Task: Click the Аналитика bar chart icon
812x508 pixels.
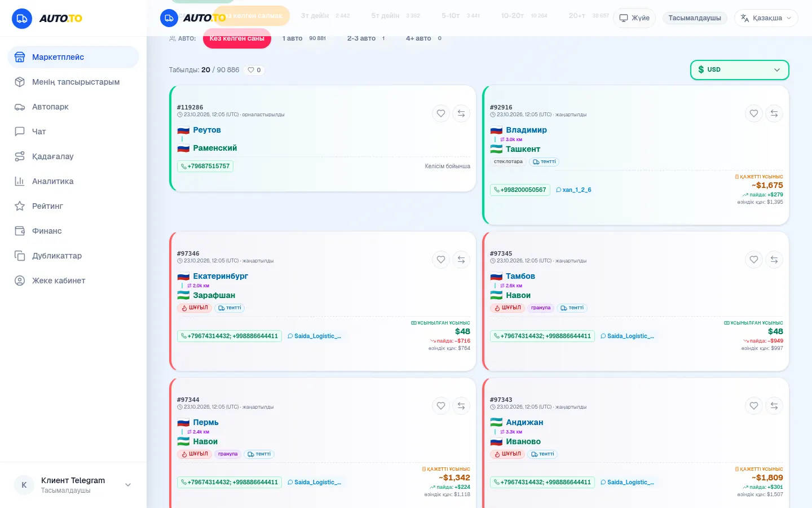Action: (x=20, y=181)
